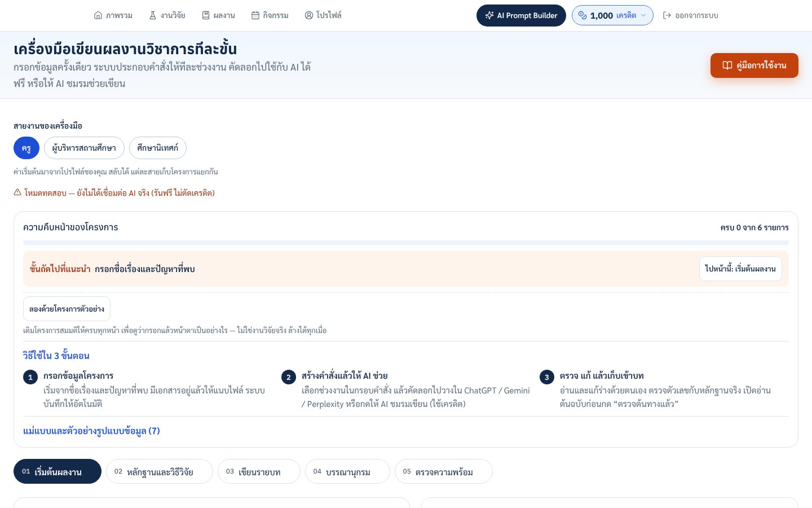Click step heading "กรอกข้อมูลโครงการ"
812x508 pixels.
[78, 376]
